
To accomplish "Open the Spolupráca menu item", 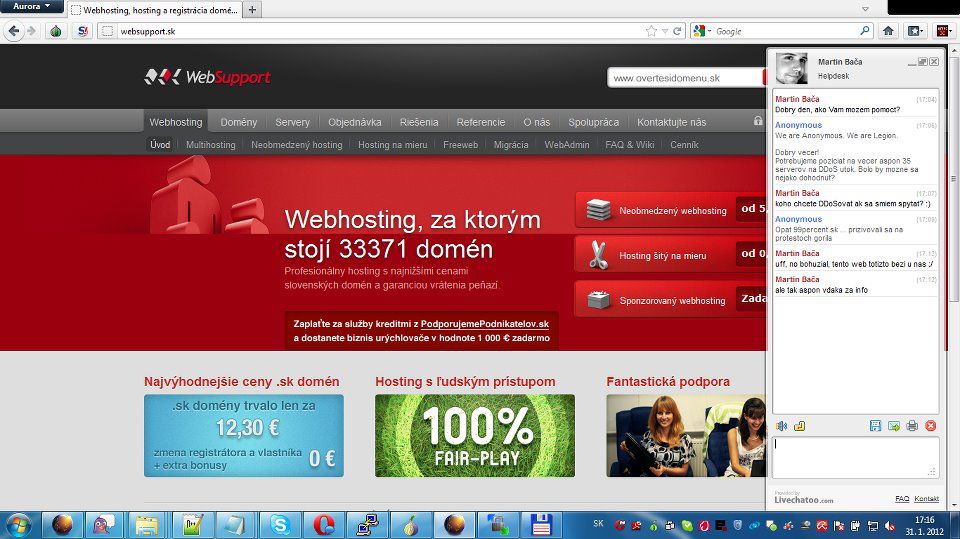I will pos(593,122).
